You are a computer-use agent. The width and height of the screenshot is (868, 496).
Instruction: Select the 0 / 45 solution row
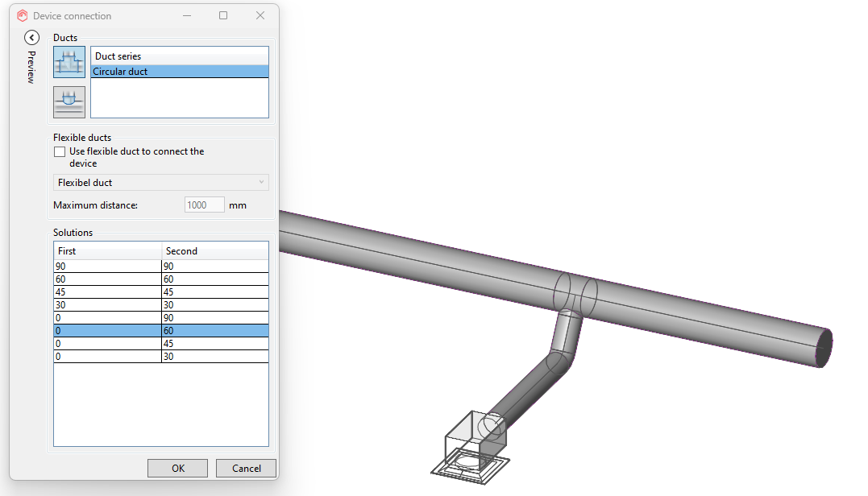pyautogui.click(x=160, y=344)
